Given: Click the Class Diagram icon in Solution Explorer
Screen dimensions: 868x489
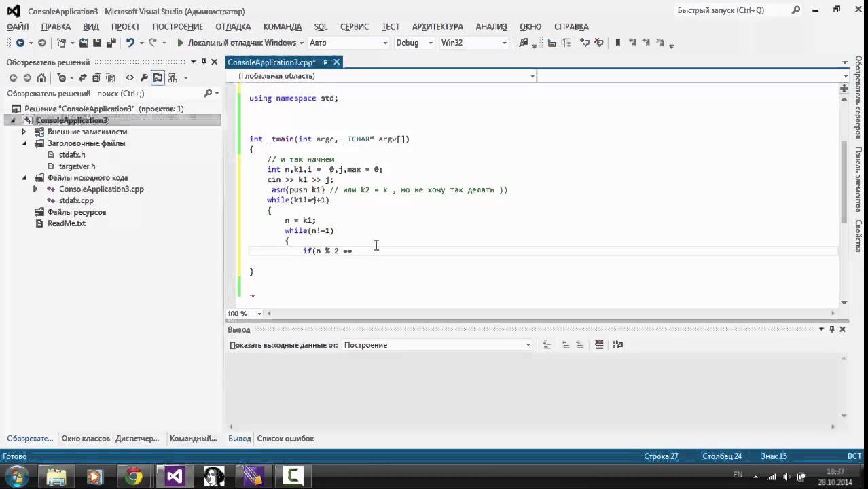Looking at the screenshot, I should (172, 77).
